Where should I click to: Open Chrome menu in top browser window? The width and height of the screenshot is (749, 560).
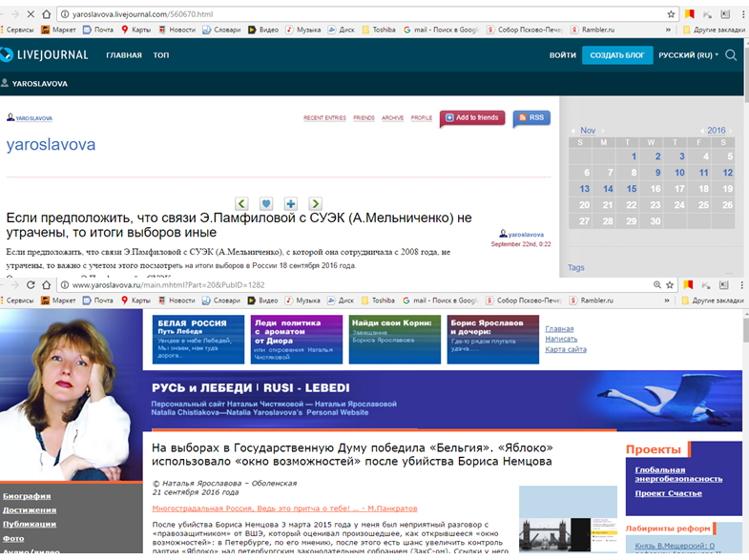click(743, 14)
